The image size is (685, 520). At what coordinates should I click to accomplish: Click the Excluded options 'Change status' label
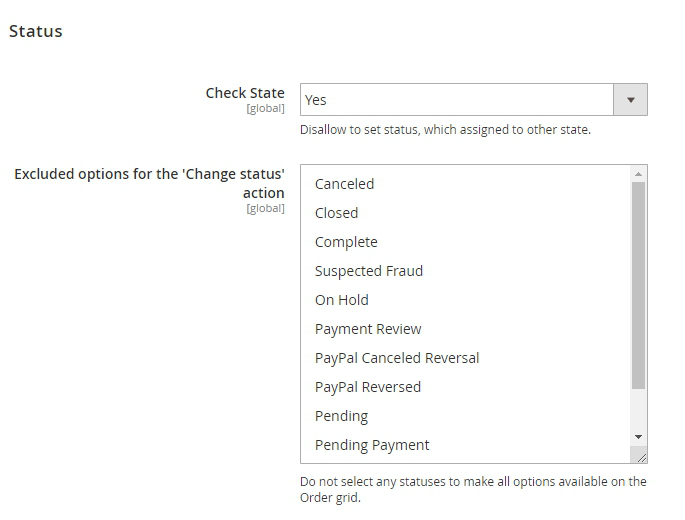pyautogui.click(x=149, y=183)
